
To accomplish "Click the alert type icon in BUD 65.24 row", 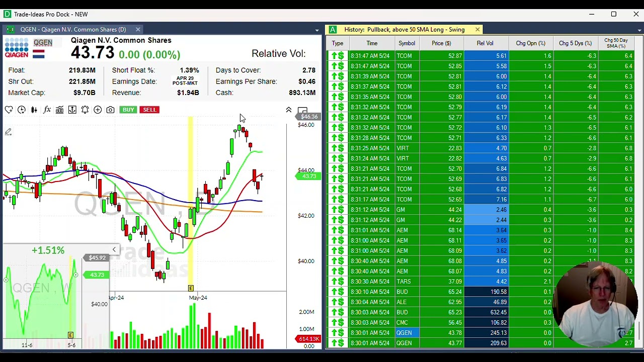I will tap(338, 292).
